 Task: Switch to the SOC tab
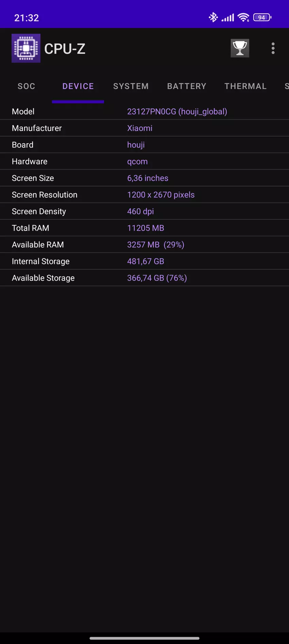point(27,87)
